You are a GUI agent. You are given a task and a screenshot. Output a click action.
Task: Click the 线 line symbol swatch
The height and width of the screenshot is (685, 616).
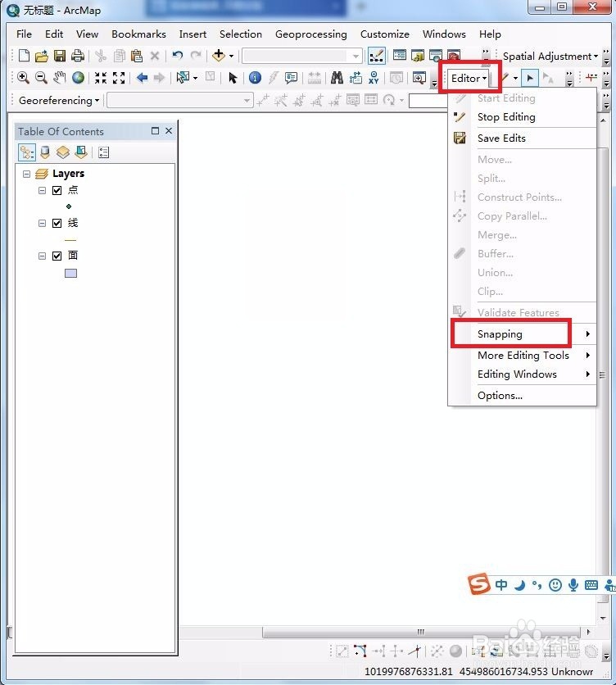pyautogui.click(x=70, y=240)
